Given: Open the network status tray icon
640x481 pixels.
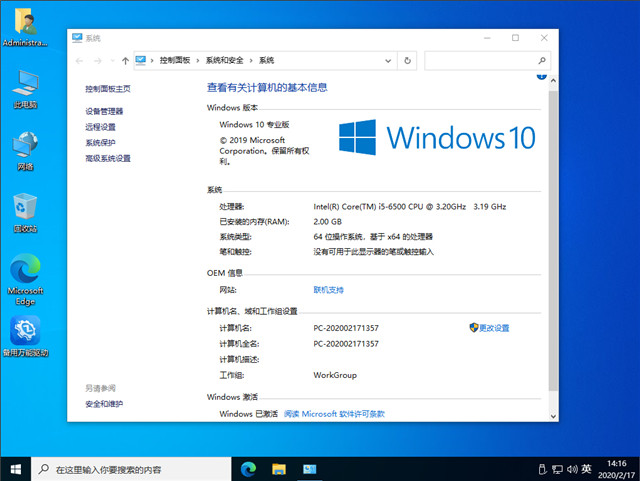Looking at the screenshot, I should click(x=557, y=470).
